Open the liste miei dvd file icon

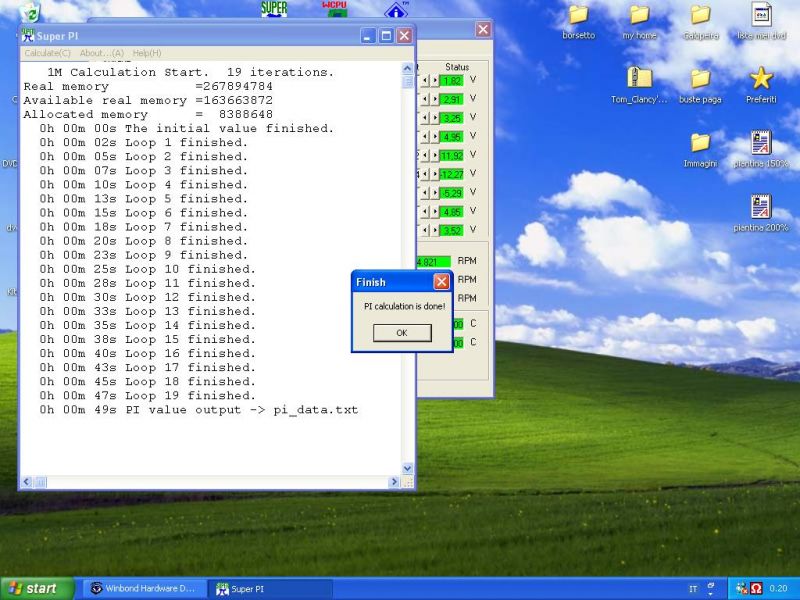point(761,22)
